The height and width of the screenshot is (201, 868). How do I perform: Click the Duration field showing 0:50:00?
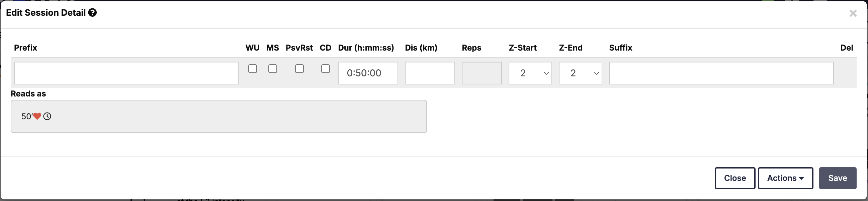(368, 73)
